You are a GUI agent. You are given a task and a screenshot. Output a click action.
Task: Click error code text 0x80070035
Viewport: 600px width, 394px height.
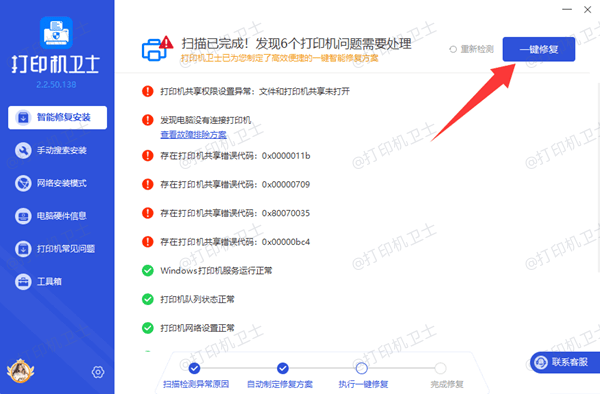[286, 213]
